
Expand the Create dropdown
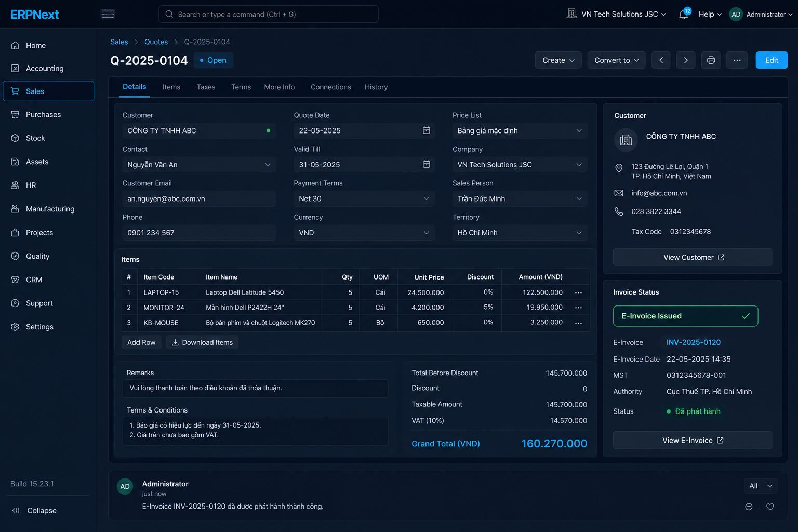[x=558, y=60]
